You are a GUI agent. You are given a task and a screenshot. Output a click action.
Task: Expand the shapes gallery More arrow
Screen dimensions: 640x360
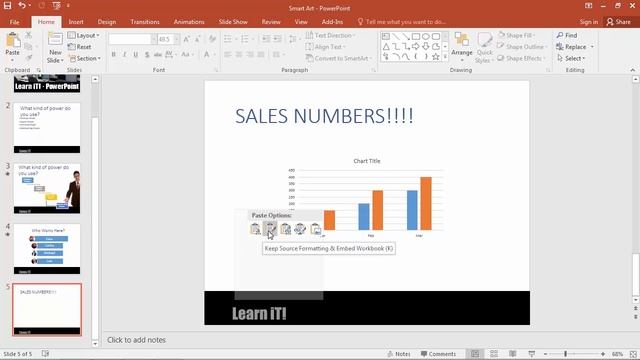pyautogui.click(x=445, y=57)
